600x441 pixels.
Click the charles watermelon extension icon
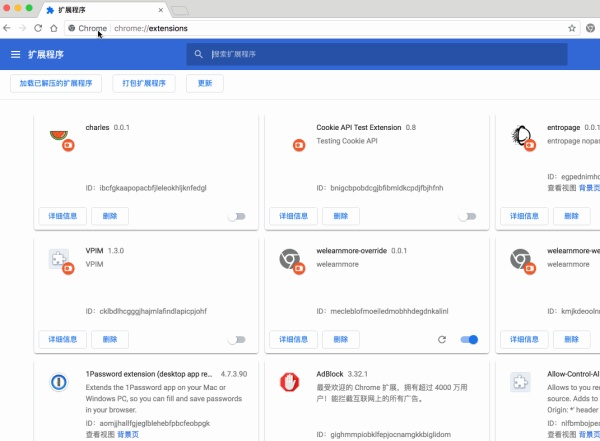(x=59, y=136)
